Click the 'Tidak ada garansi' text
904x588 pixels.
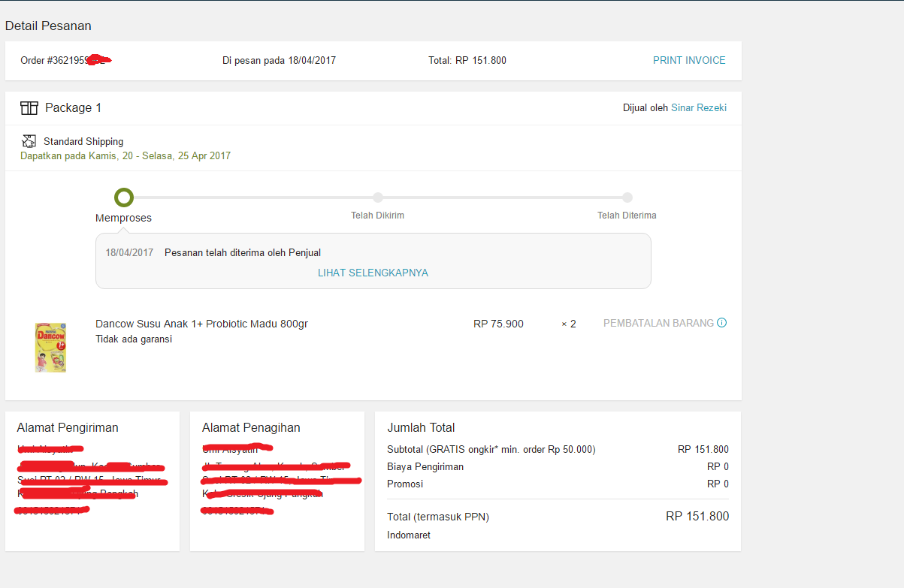(134, 339)
